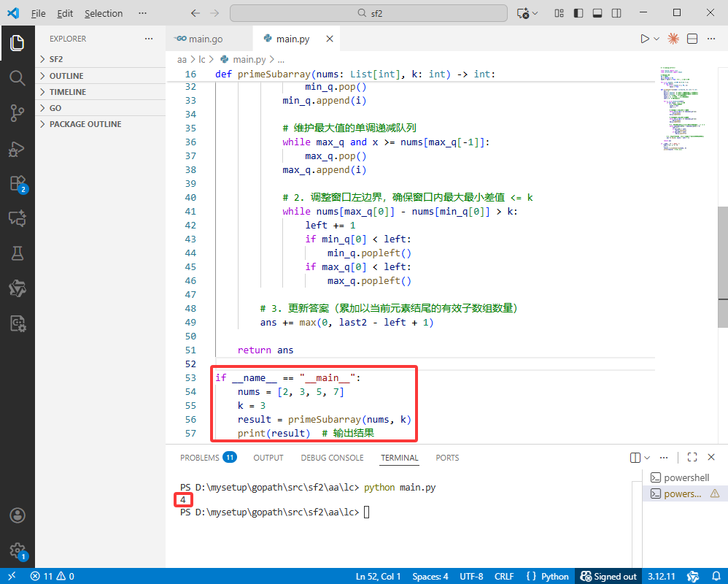Select the second powers... terminal with warning
This screenshot has width=728, height=584.
tap(685, 493)
